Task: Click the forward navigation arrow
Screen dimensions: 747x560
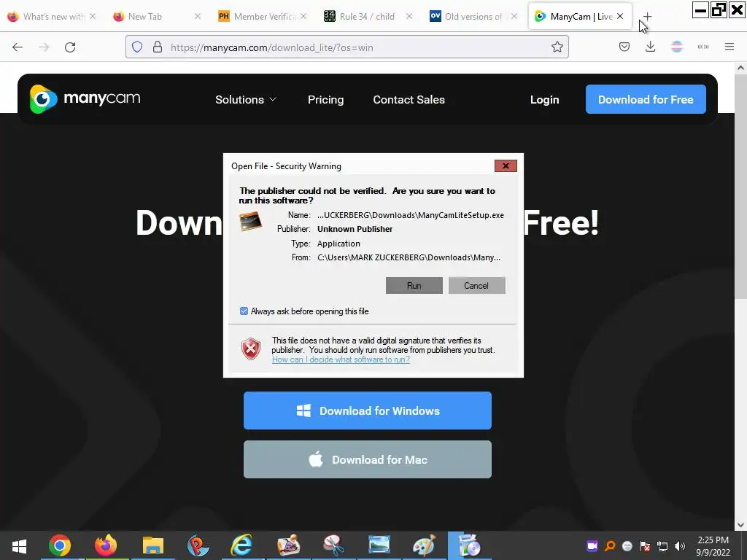Action: [x=44, y=47]
